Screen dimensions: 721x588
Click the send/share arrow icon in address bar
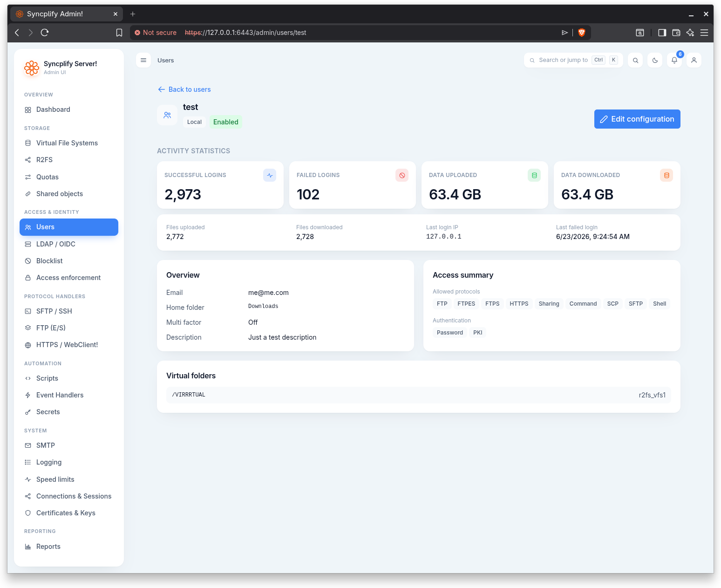565,33
